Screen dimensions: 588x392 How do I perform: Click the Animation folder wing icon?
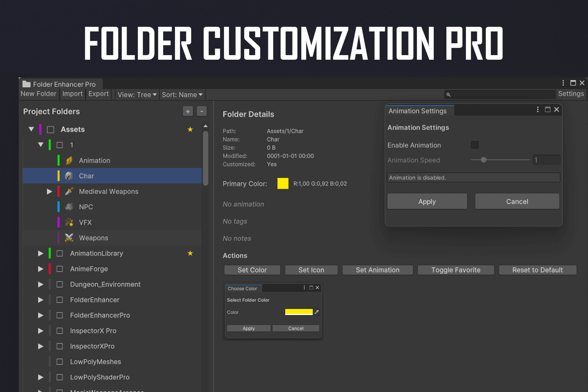click(69, 160)
